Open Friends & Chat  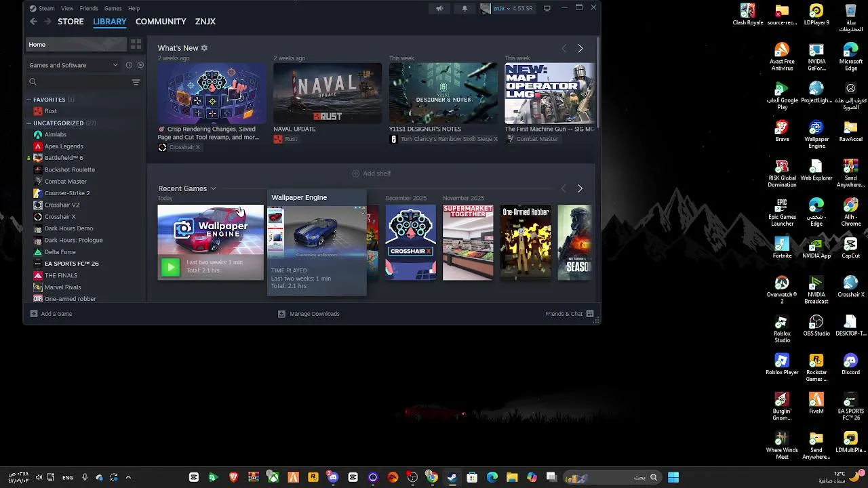[x=570, y=314]
